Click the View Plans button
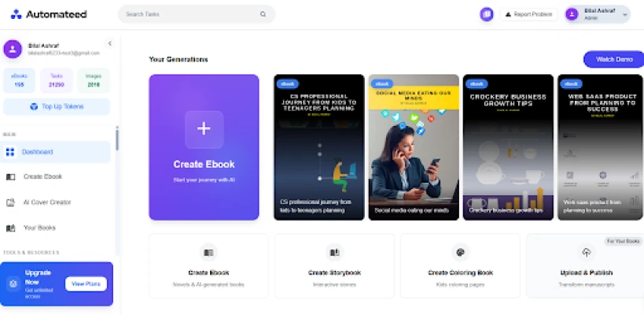The image size is (644, 315). tap(86, 283)
